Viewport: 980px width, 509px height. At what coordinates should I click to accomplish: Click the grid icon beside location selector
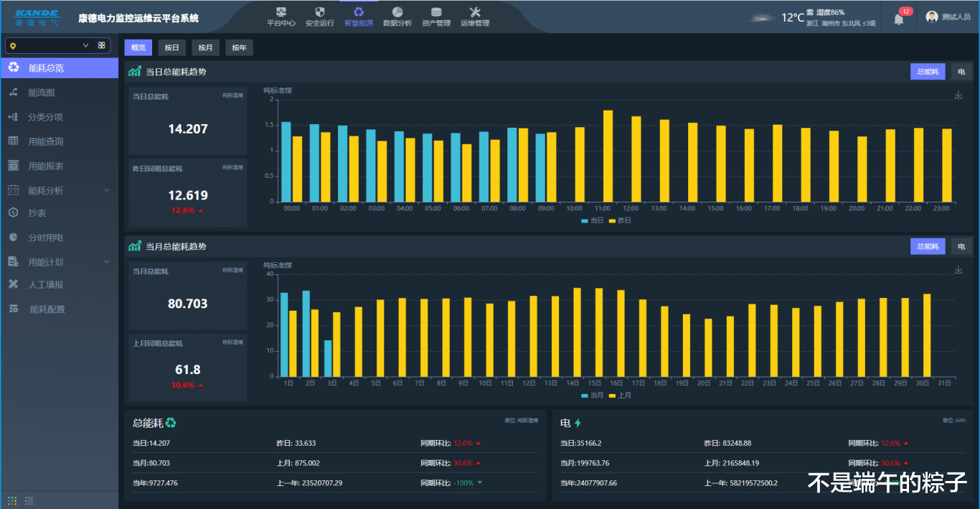pos(101,46)
